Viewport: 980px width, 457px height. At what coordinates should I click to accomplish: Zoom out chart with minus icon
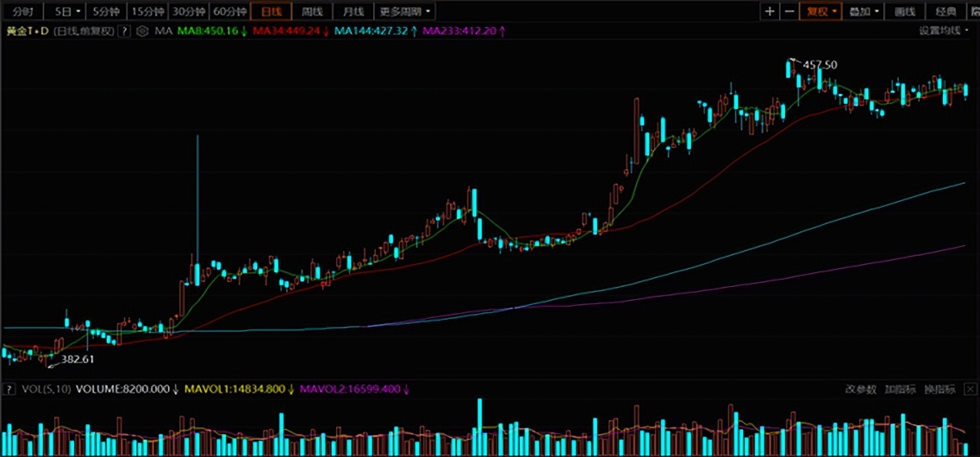tap(789, 11)
